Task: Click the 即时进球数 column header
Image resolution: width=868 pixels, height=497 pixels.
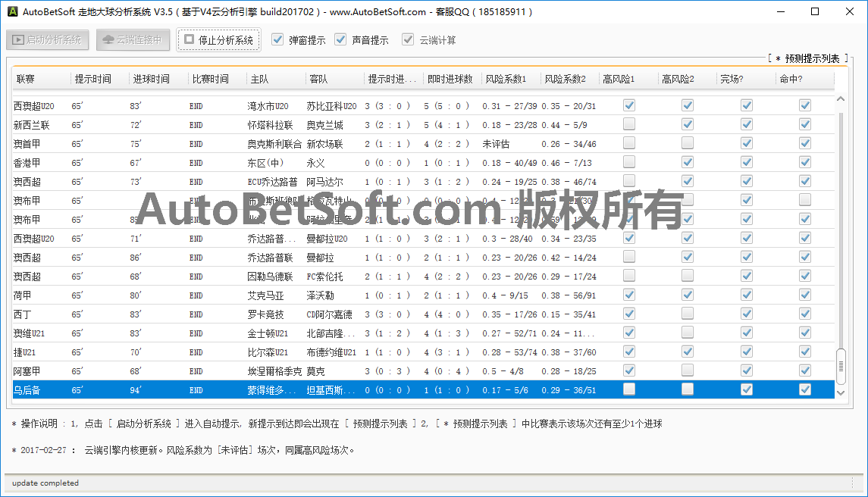Action: tap(453, 79)
